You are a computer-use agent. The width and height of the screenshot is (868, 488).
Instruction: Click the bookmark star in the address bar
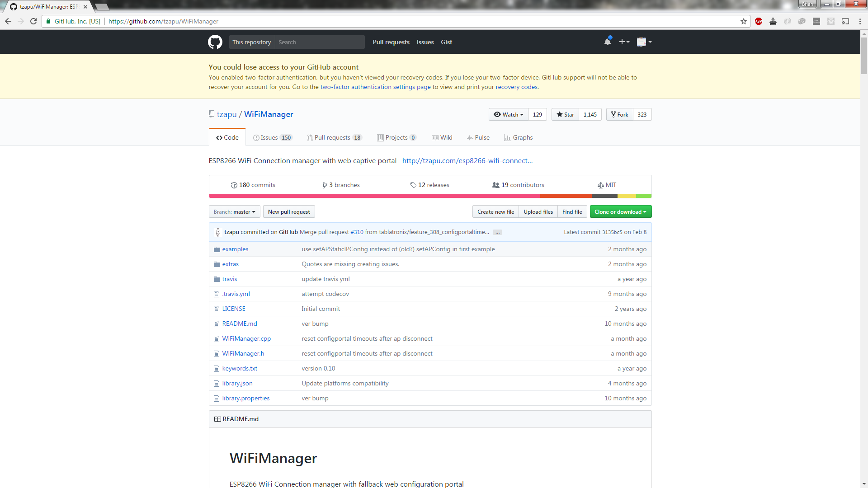click(744, 21)
